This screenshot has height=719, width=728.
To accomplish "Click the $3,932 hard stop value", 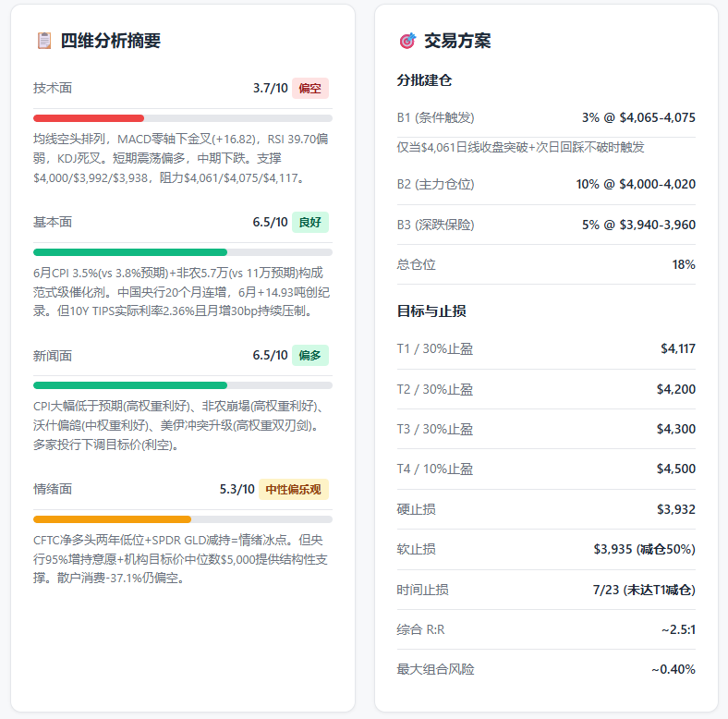I will click(x=676, y=509).
